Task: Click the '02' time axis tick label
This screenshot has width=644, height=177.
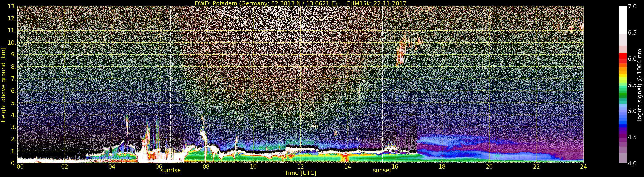Action: pyautogui.click(x=65, y=166)
